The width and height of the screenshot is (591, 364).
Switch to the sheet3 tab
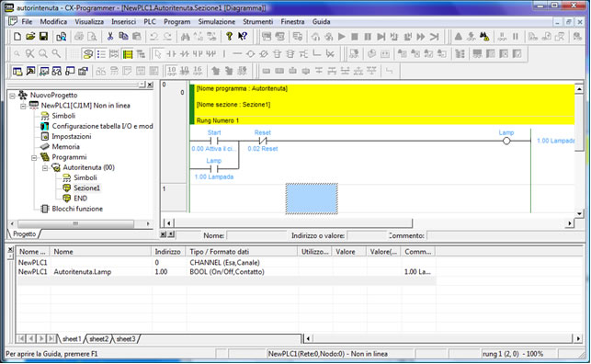[x=126, y=339]
